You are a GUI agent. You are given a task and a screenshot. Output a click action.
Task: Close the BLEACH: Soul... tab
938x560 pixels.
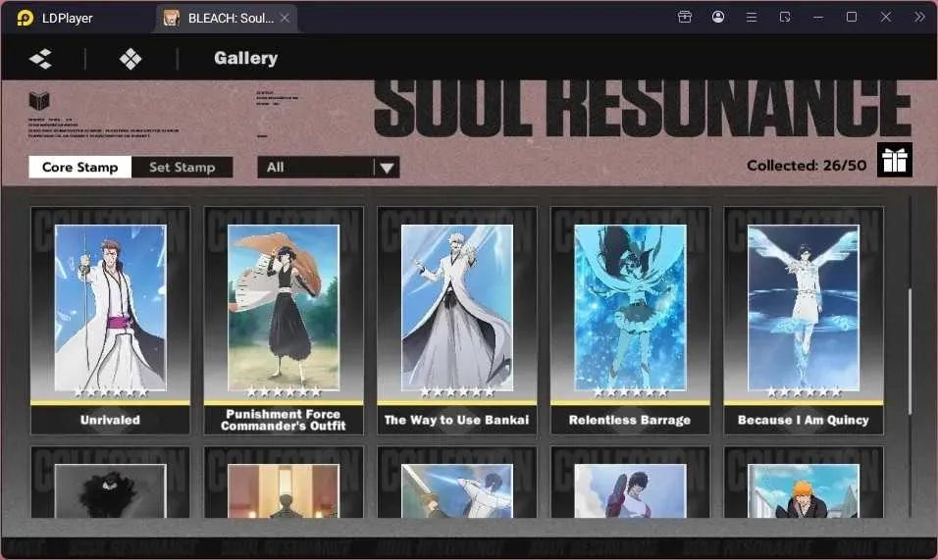(286, 18)
